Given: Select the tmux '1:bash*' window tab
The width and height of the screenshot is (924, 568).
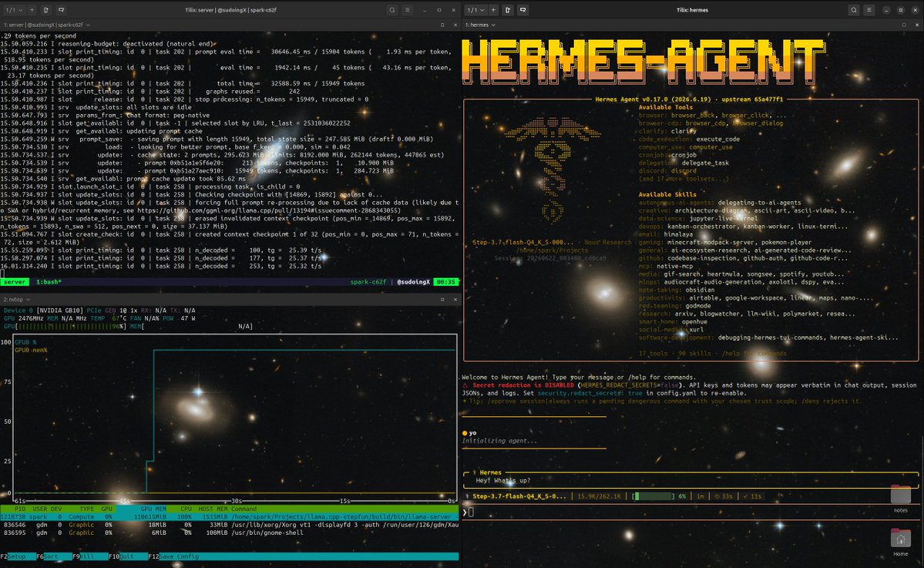Looking at the screenshot, I should [x=49, y=281].
